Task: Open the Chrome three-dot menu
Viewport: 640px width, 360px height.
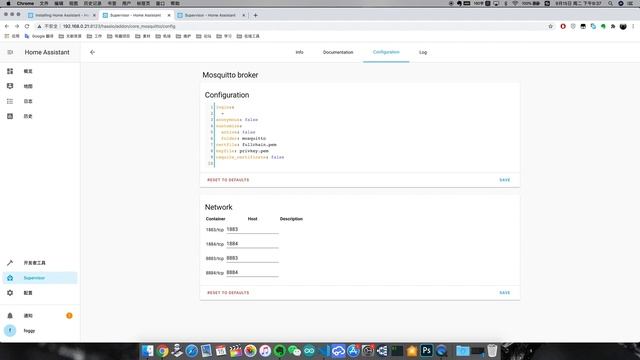Action: tap(633, 26)
